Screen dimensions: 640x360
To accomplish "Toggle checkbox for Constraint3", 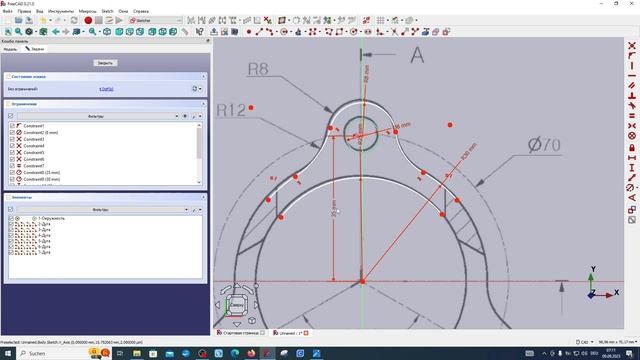I will [12, 139].
